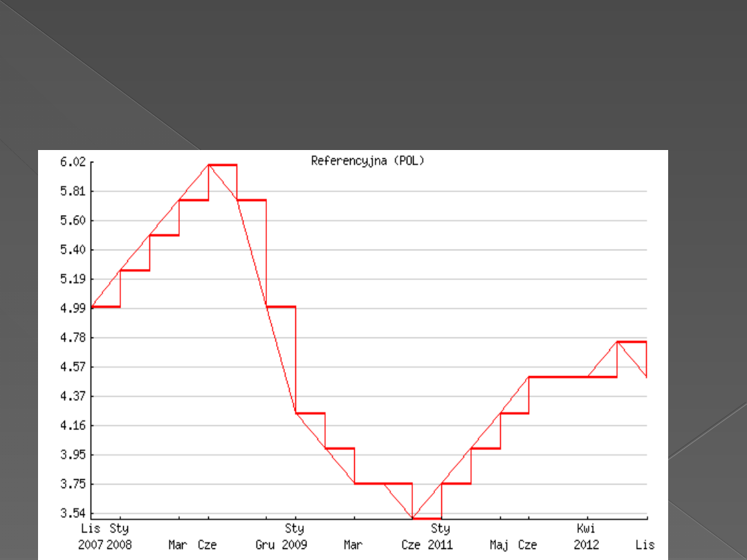Click the 3.54 y-axis label
747x560 pixels.
click(73, 513)
